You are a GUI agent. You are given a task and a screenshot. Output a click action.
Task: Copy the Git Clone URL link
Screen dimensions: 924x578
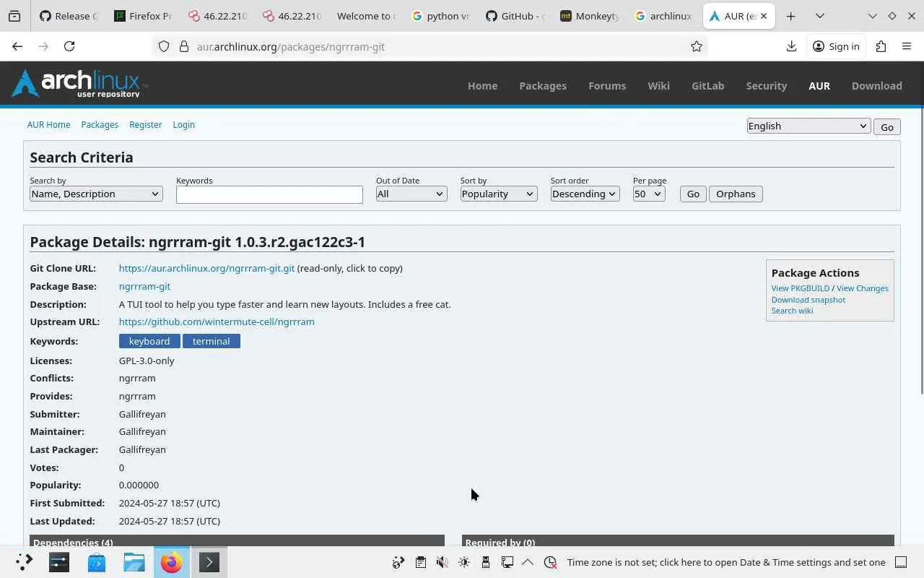pos(206,268)
